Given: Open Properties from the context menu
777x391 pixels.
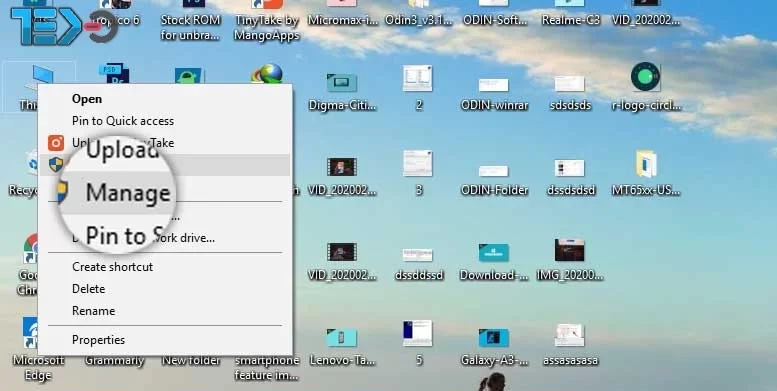Looking at the screenshot, I should [98, 340].
